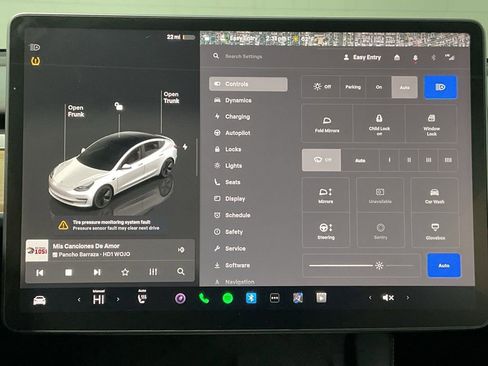
Task: Open the phone app in the dock
Action: pyautogui.click(x=204, y=298)
